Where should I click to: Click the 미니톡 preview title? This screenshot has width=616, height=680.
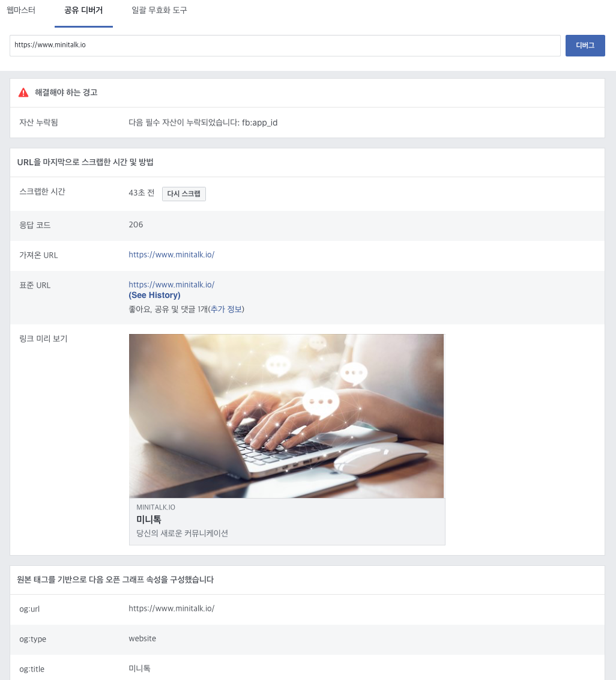(149, 519)
